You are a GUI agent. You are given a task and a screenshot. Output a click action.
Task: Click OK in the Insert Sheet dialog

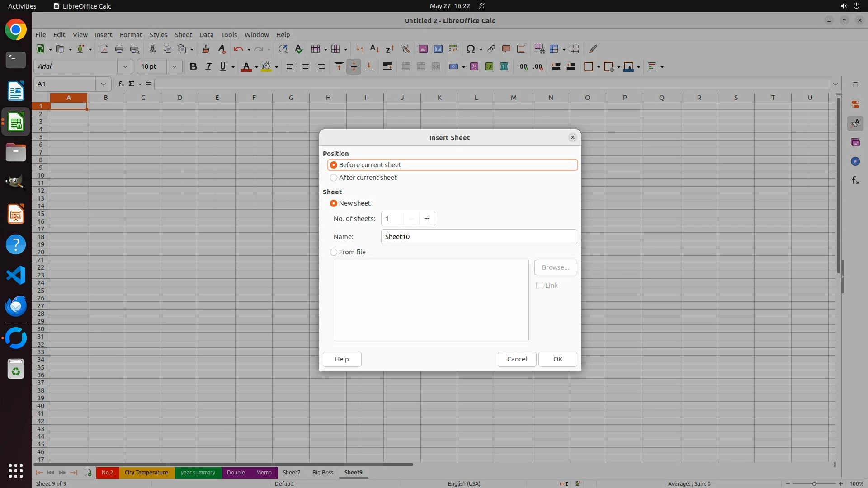coord(557,359)
